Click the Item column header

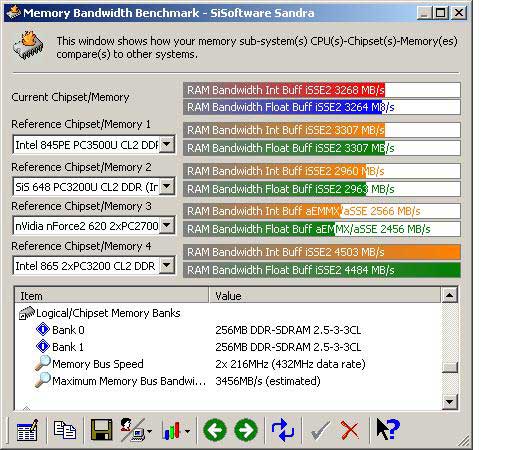[x=112, y=295]
